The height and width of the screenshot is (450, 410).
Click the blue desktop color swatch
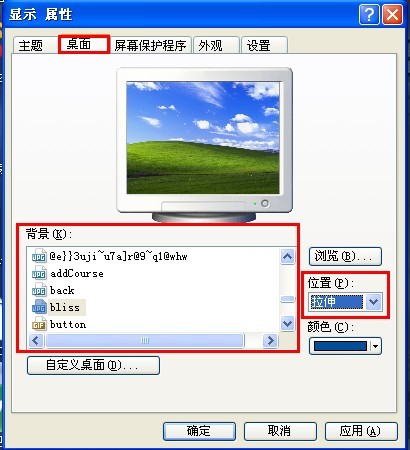click(x=340, y=346)
